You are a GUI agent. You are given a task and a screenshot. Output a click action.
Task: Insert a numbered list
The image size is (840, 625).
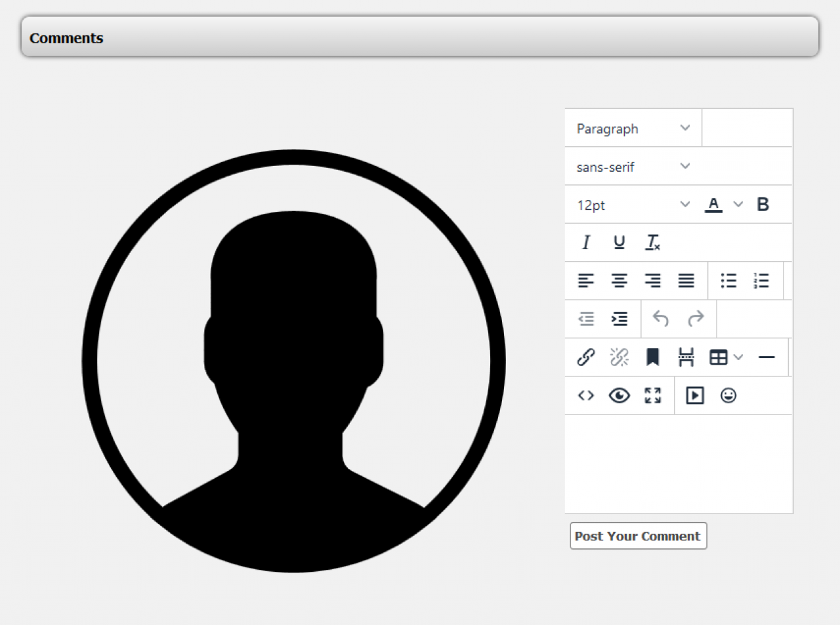coord(761,281)
